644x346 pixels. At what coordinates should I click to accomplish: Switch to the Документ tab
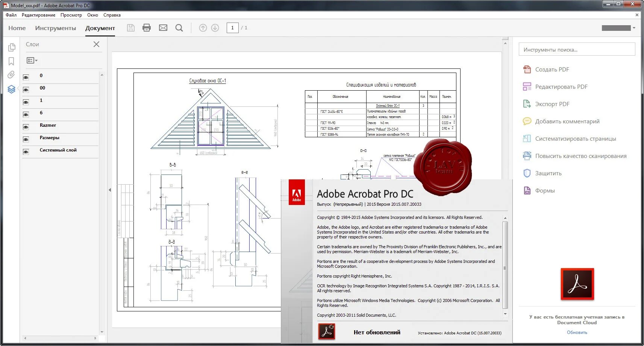[100, 28]
